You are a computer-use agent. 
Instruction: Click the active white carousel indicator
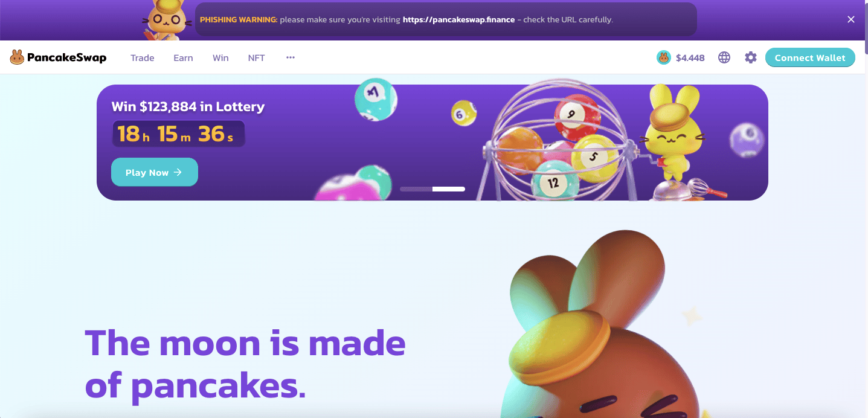tap(449, 189)
